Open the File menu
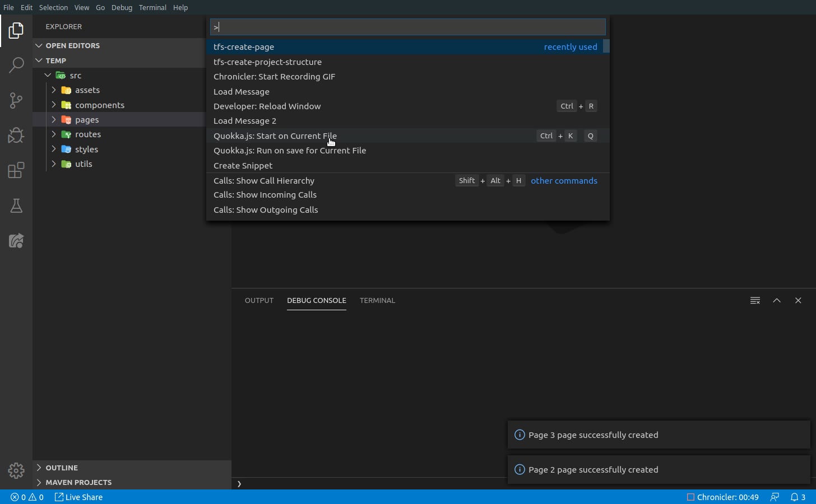816x504 pixels. pos(8,7)
